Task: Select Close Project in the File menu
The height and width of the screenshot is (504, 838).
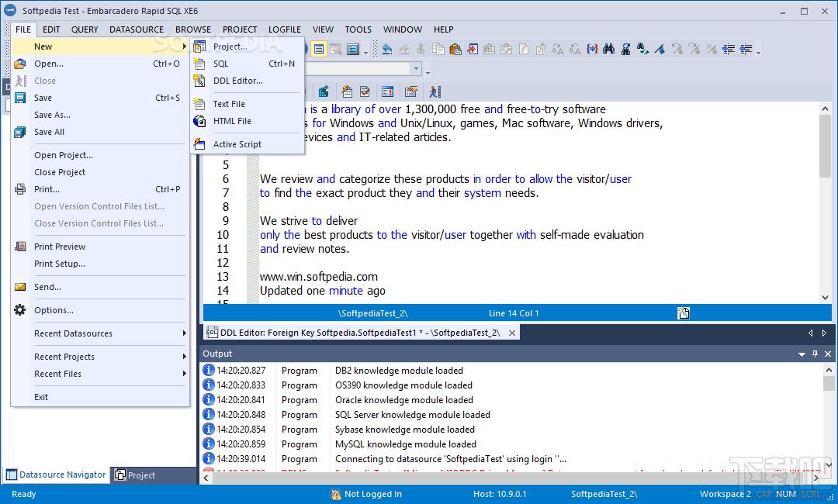Action: (100, 172)
